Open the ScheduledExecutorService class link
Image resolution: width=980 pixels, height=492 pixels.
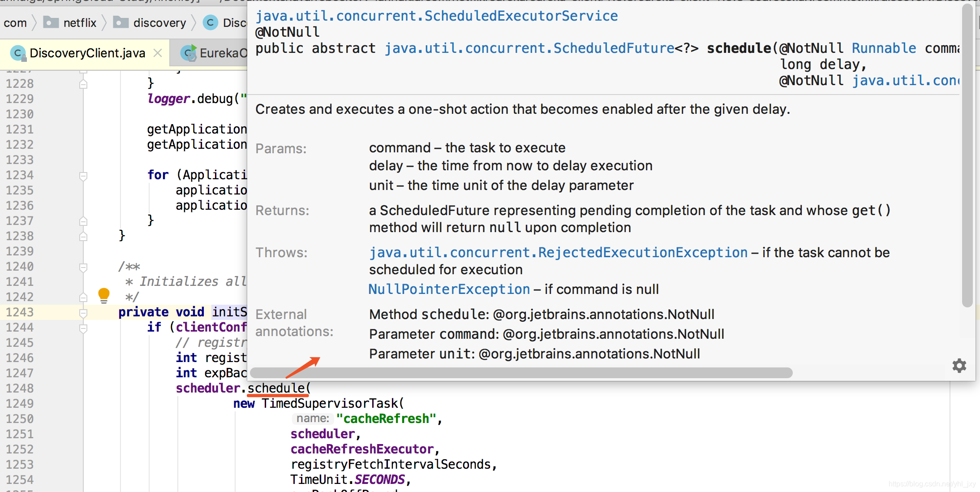436,16
